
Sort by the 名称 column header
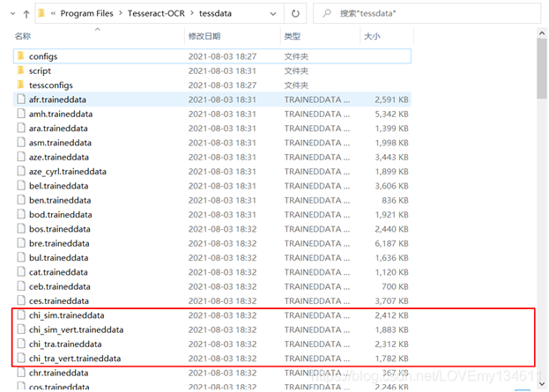click(23, 36)
